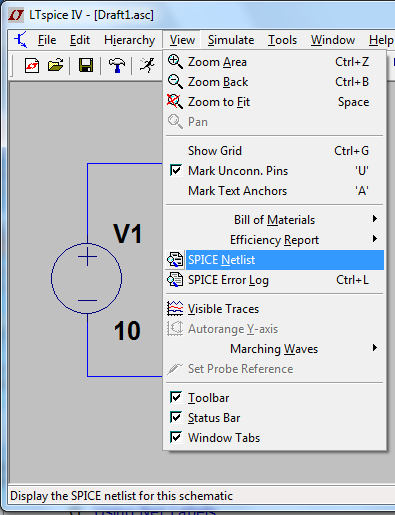The height and width of the screenshot is (515, 395).
Task: Choose Zoom Back menu entry text
Action: (x=218, y=82)
